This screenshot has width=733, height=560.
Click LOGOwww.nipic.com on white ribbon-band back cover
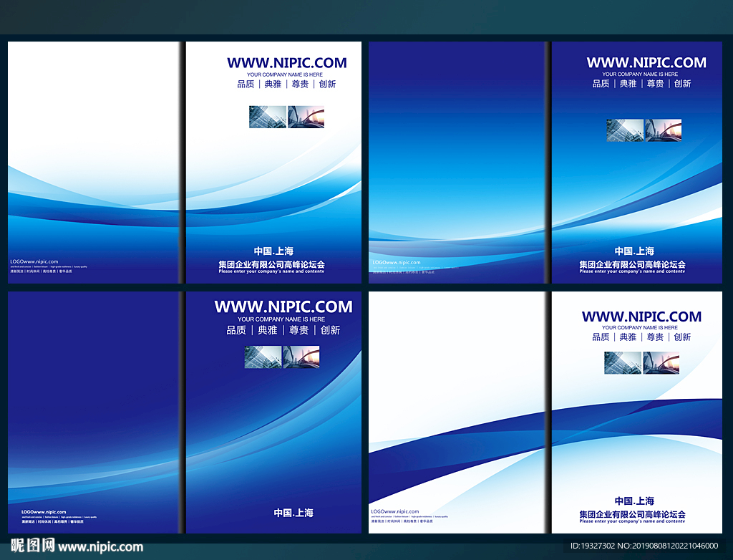395,511
